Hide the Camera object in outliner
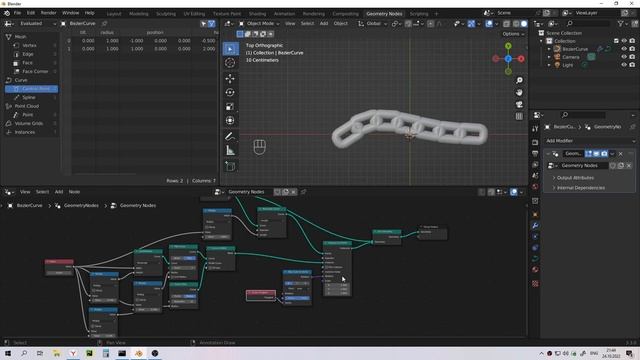 pyautogui.click(x=624, y=57)
